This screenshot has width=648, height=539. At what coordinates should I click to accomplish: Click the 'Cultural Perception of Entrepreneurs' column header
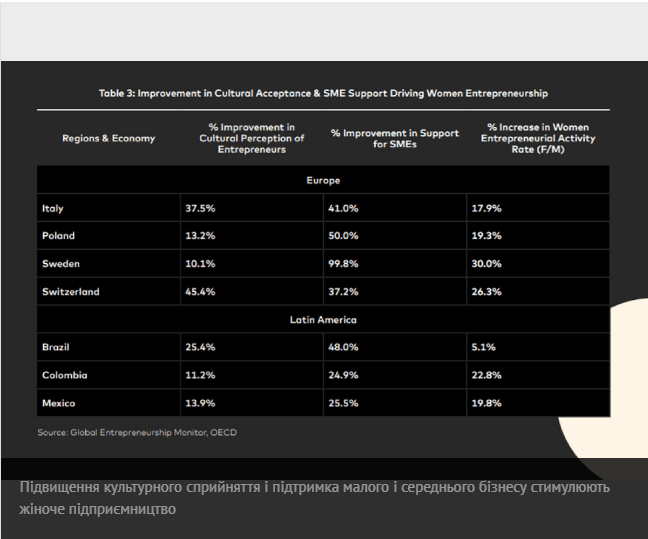point(250,138)
